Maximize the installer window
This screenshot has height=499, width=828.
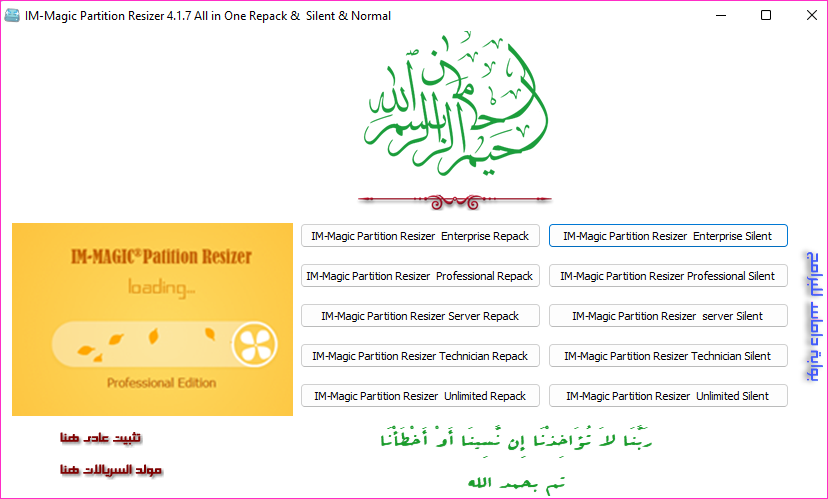click(766, 15)
